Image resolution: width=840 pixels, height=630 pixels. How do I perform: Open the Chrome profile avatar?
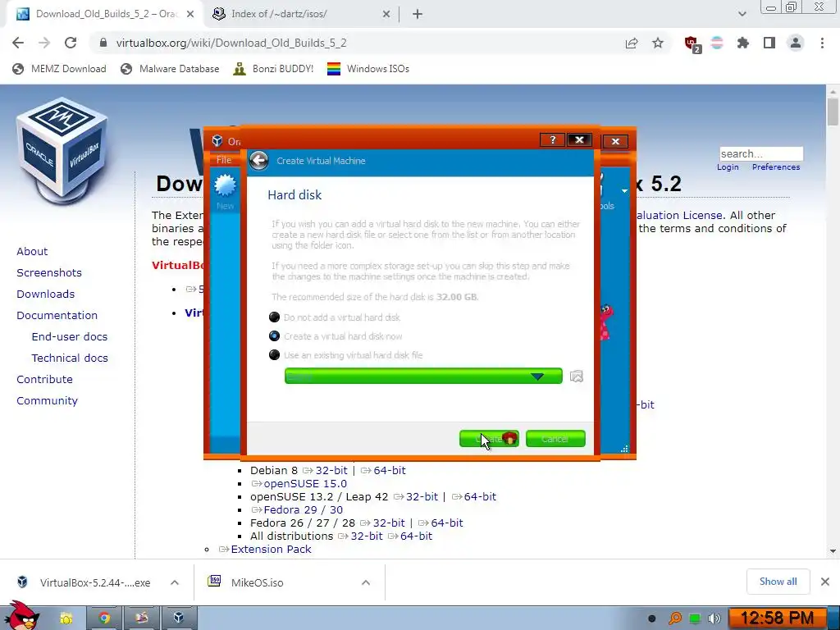[796, 43]
